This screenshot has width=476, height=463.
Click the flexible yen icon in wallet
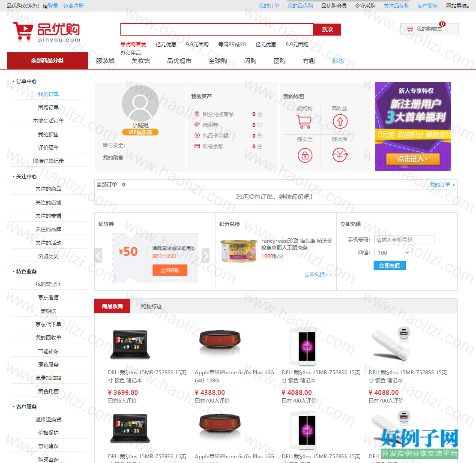pyautogui.click(x=340, y=155)
